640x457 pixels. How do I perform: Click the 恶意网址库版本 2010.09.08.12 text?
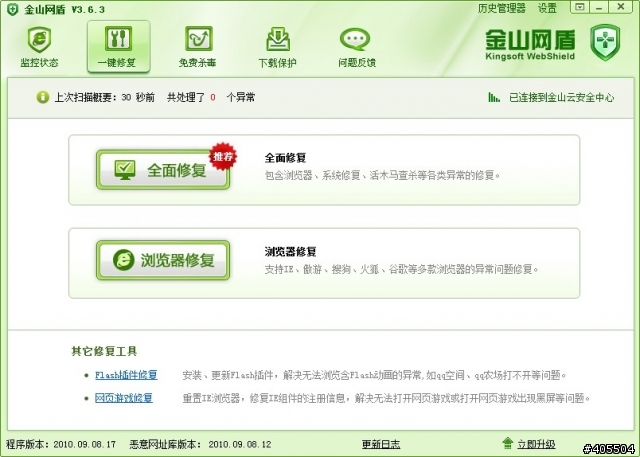(200, 444)
